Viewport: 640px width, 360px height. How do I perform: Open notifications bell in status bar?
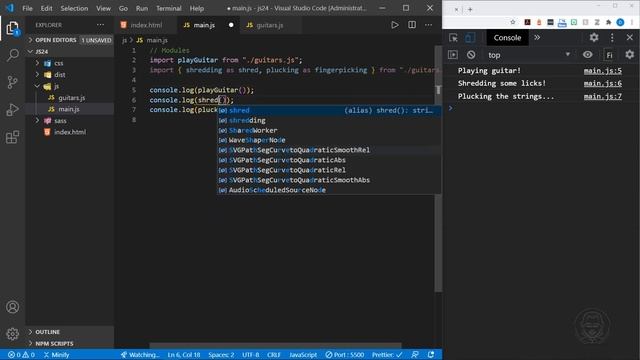431,355
